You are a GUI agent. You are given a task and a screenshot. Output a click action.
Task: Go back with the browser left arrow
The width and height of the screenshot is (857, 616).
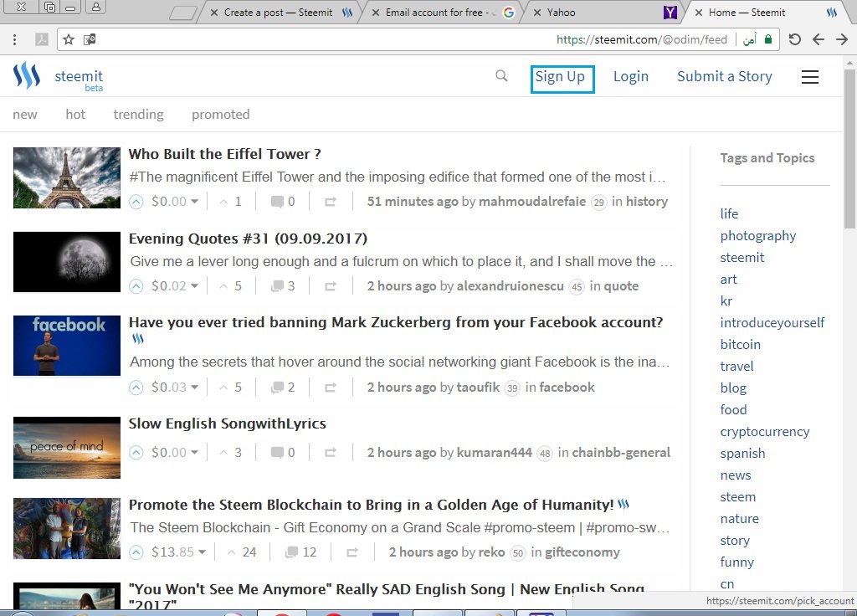click(819, 39)
